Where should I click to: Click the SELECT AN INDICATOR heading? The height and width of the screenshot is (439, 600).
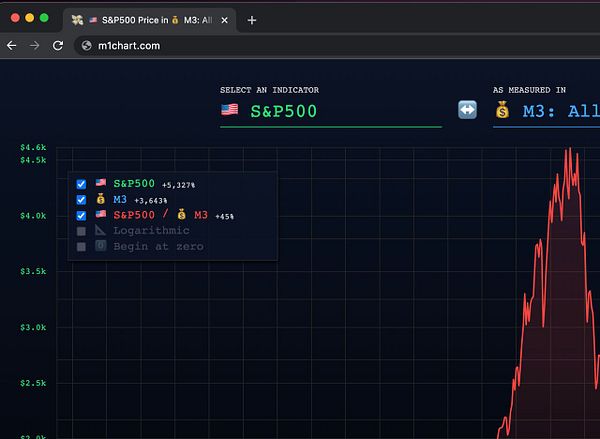pos(269,90)
